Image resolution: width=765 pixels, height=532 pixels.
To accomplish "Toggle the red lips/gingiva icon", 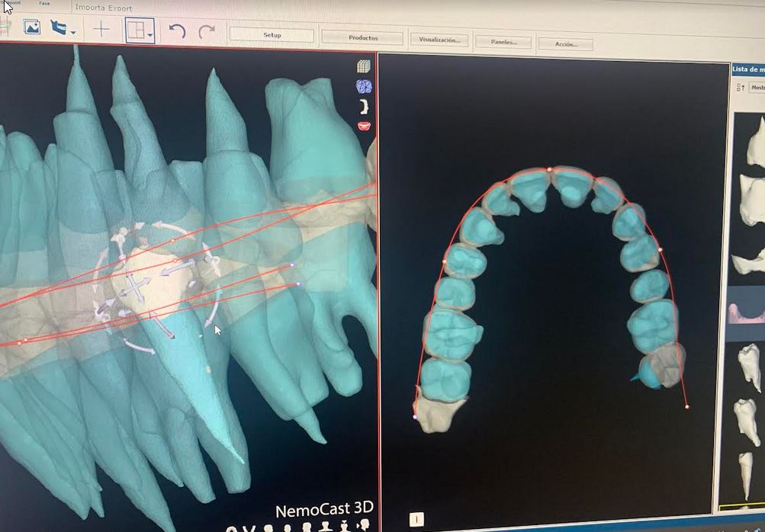I will click(x=364, y=127).
